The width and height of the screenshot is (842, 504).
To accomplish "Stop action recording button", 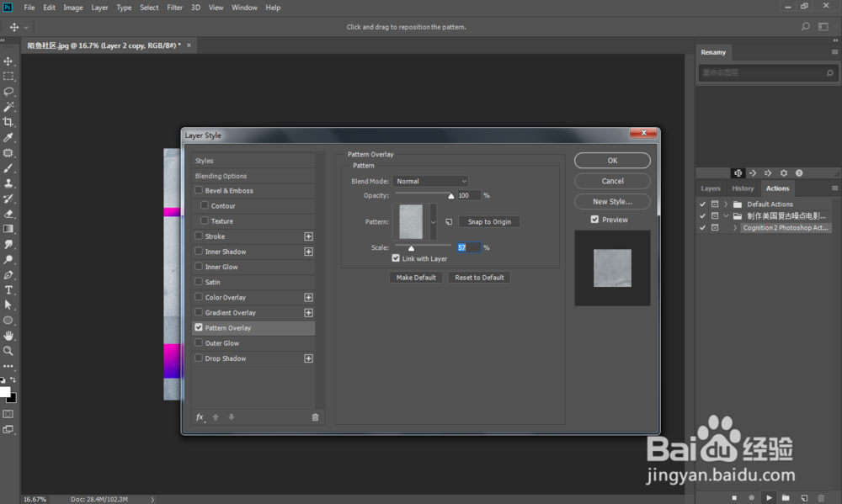I will [x=734, y=497].
